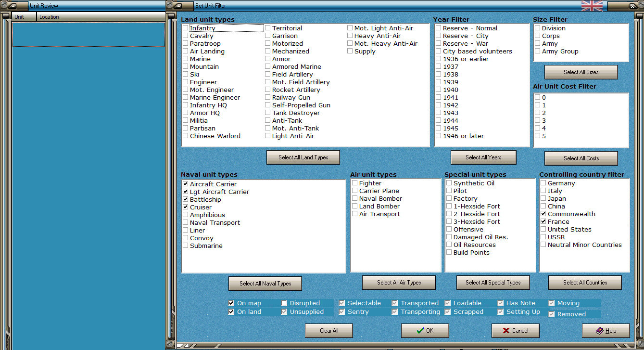The width and height of the screenshot is (644, 350).
Task: Choose Select All Years
Action: pos(483,157)
